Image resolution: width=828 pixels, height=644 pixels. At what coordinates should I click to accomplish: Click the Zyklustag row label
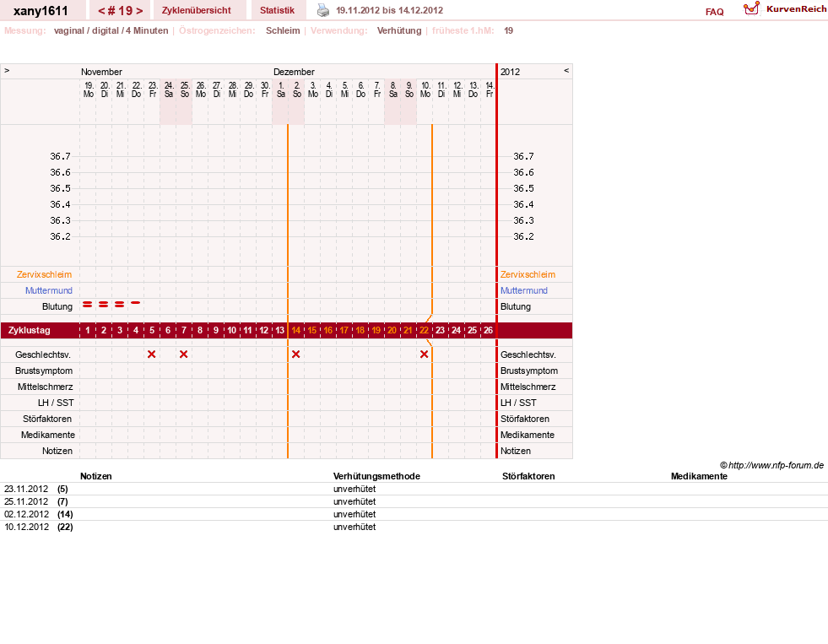29,331
